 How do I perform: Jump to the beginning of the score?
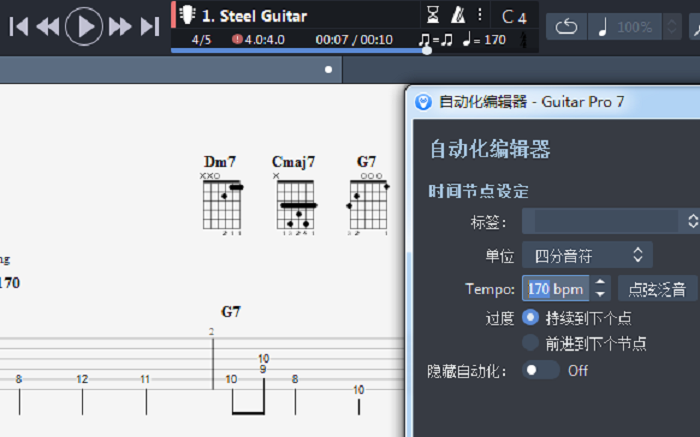pos(18,27)
